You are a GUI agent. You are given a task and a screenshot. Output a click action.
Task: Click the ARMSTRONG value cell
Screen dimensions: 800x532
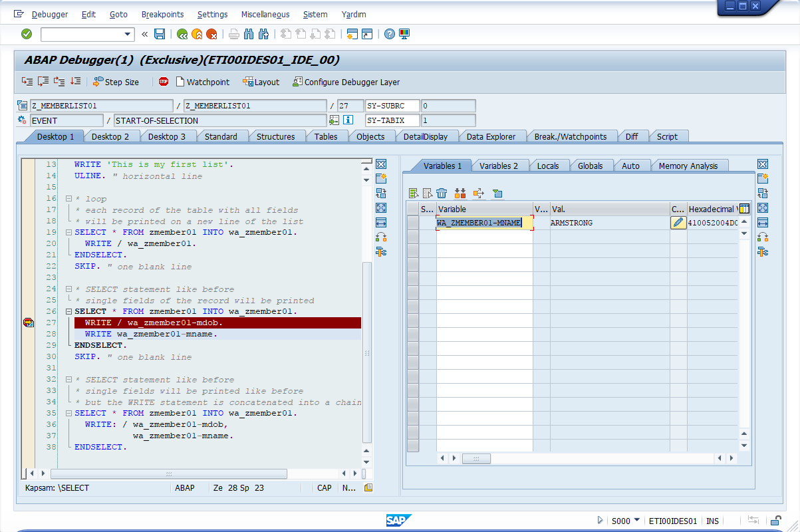click(x=610, y=223)
